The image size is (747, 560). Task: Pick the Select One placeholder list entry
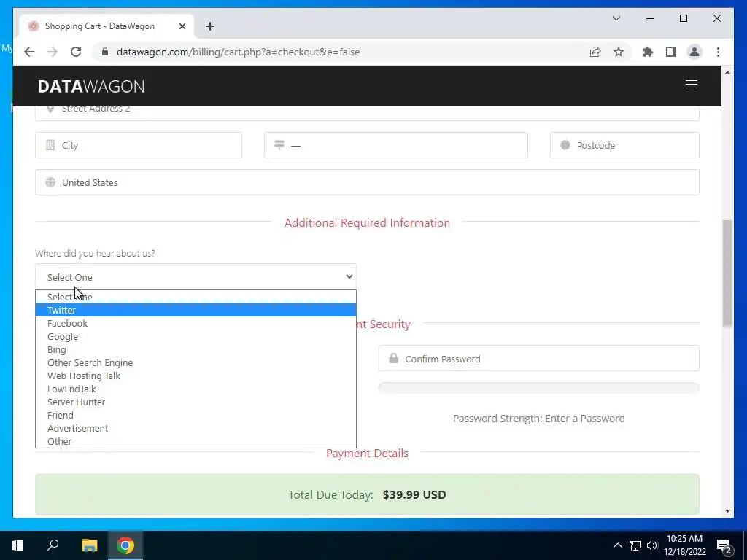point(196,297)
